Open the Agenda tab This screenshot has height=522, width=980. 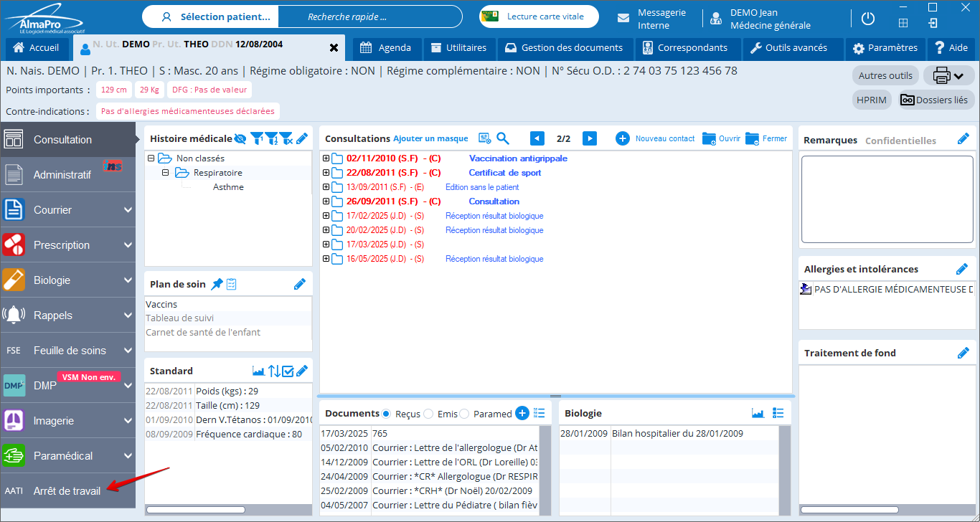point(386,48)
